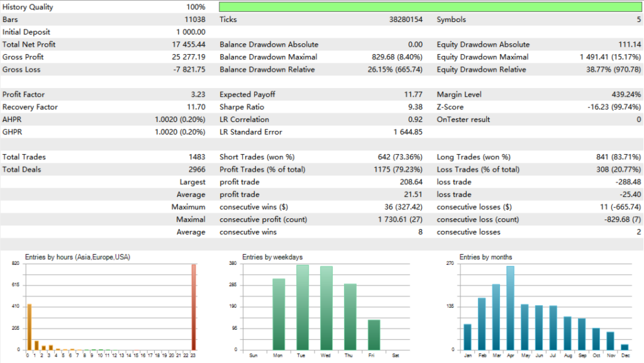The image size is (644, 363).
Task: Click Balance Drawdown Relative 26.15% (665.74)
Action: tap(395, 69)
